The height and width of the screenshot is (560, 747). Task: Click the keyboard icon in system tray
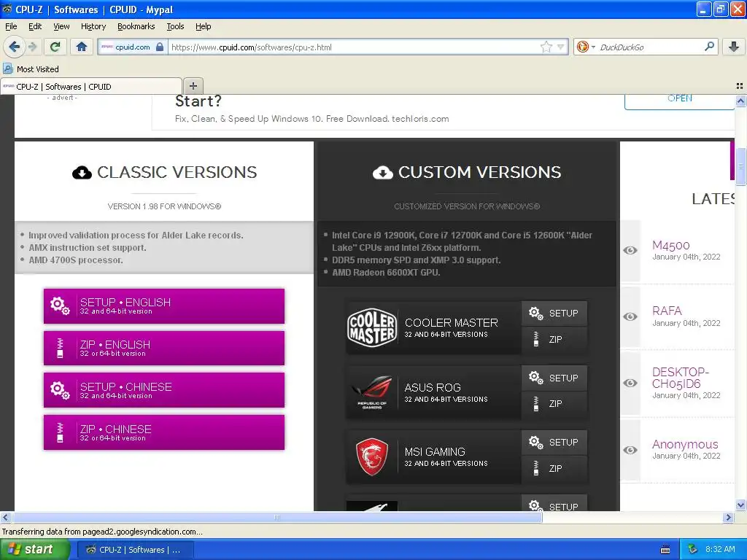point(665,550)
